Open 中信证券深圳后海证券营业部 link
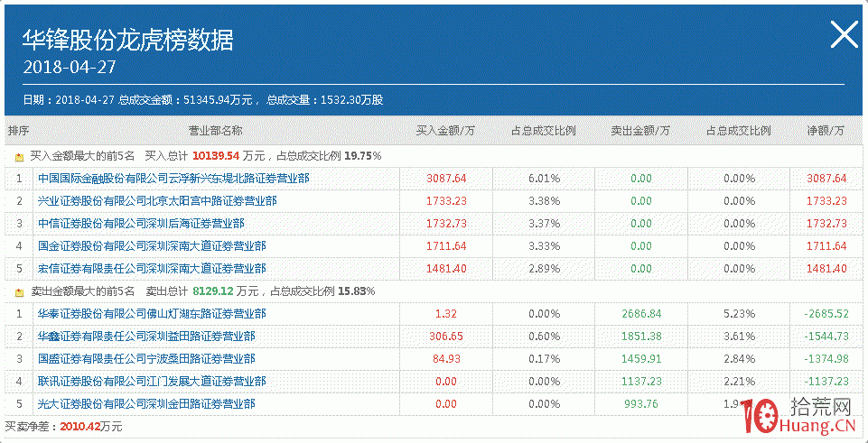 click(141, 224)
